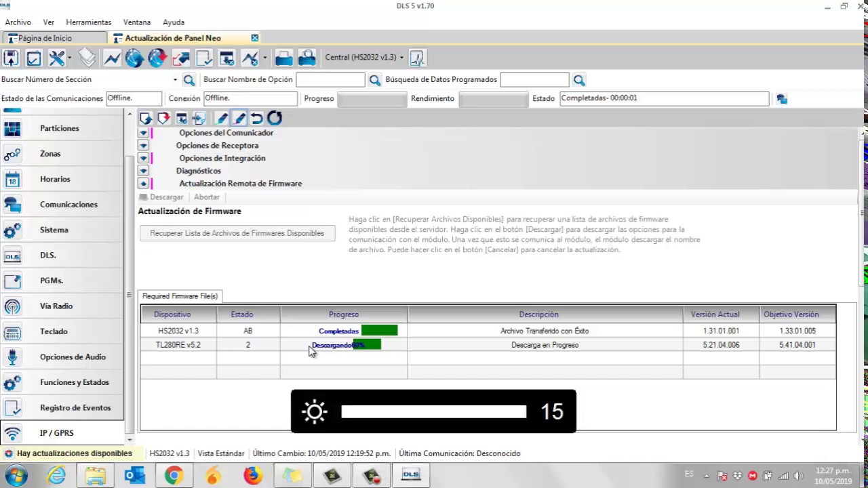Open Comunicaciones in the sidebar
This screenshot has height=488, width=868.
(62, 205)
